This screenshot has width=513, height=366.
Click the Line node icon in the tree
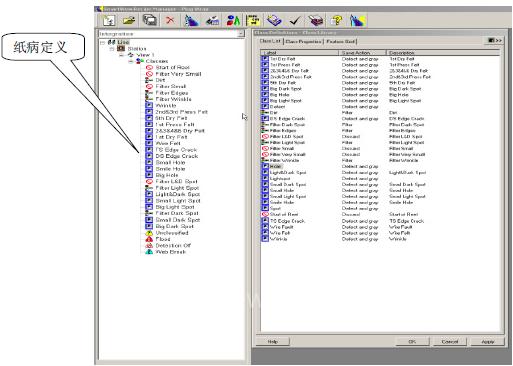(112, 42)
